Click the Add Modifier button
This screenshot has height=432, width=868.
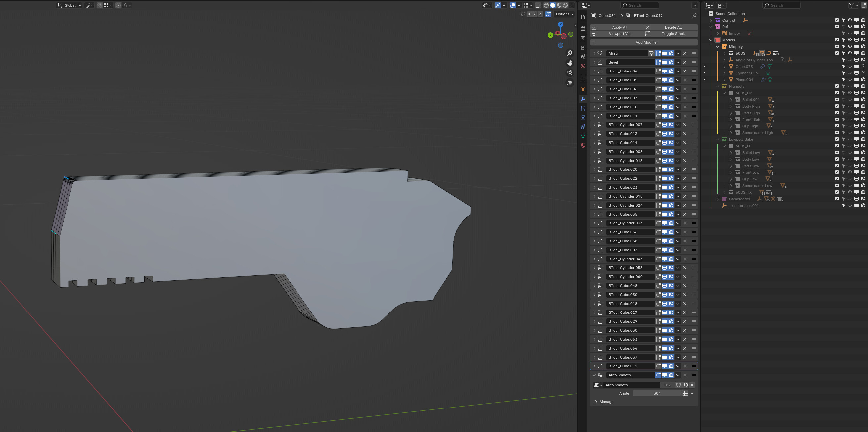pos(644,42)
